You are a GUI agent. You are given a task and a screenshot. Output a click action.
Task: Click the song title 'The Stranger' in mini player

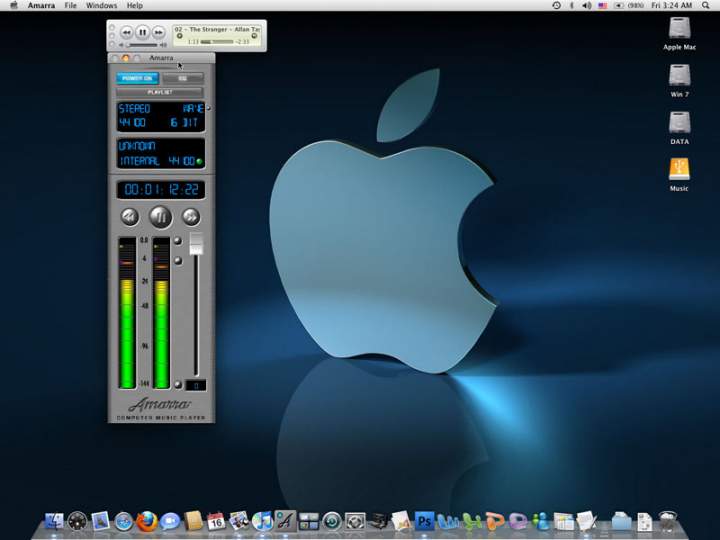point(208,29)
